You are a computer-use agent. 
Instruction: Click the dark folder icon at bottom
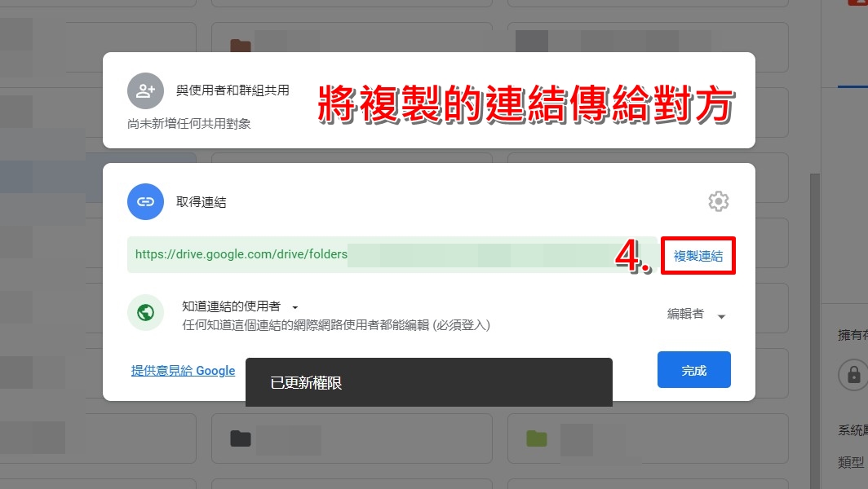click(240, 438)
